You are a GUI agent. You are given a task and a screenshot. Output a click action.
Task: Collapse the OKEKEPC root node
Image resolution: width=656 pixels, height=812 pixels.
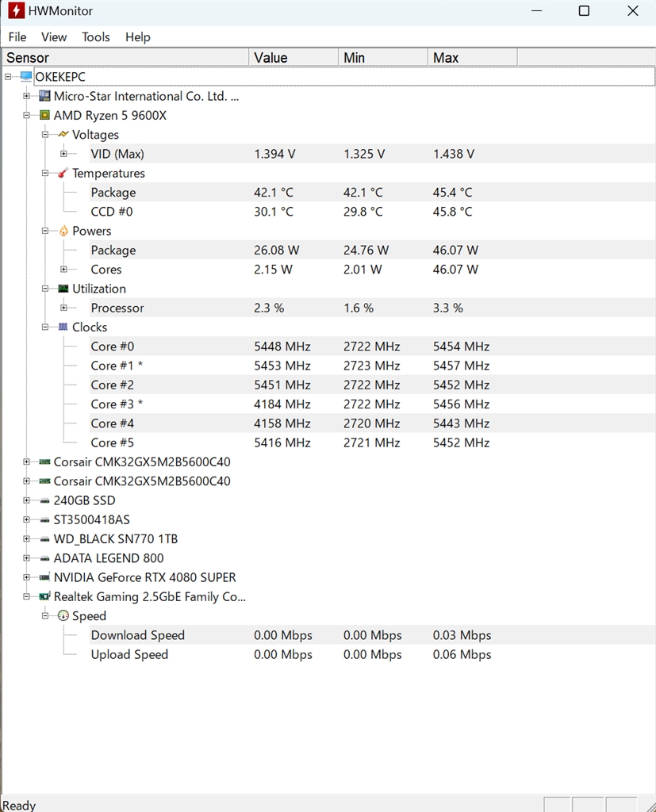(8, 77)
